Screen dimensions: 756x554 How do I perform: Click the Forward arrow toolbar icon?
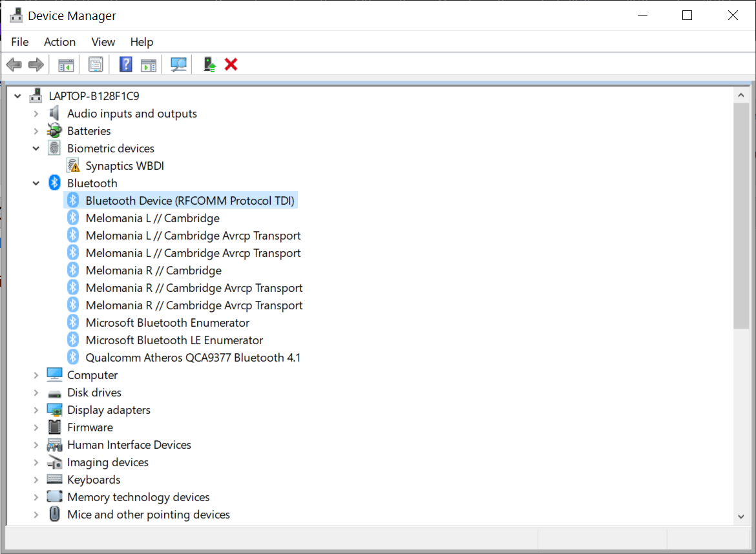(36, 65)
